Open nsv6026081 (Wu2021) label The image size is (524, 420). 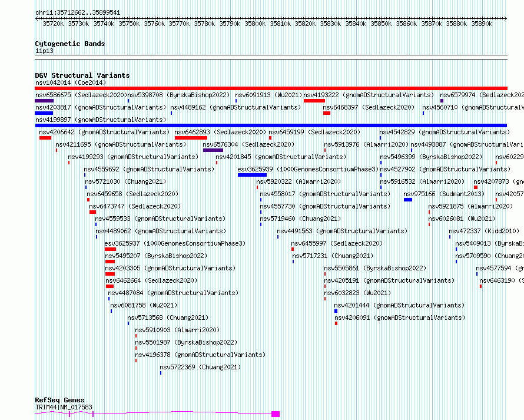coord(462,219)
